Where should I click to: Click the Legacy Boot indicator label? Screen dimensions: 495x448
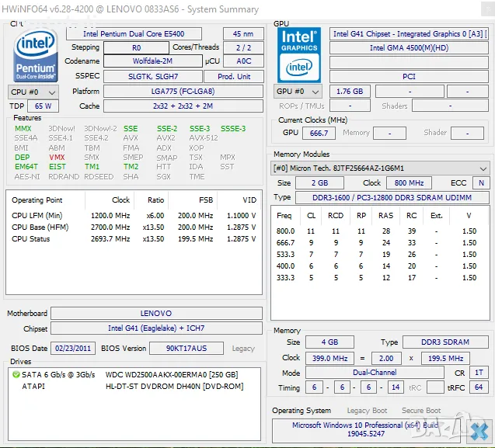[367, 410]
